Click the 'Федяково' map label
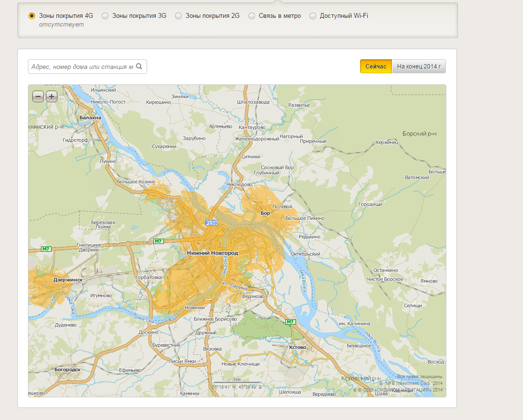The width and height of the screenshot is (523, 420). click(x=253, y=296)
